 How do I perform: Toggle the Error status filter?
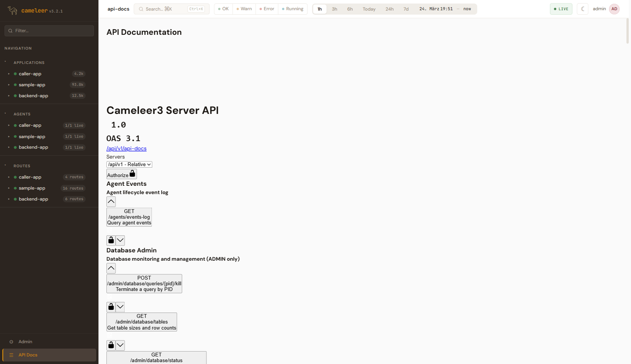(x=267, y=9)
